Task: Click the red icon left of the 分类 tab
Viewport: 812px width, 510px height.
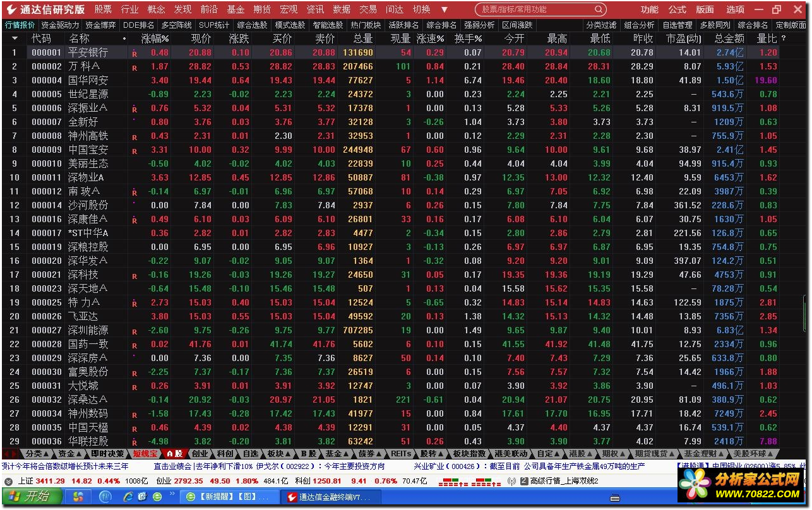Action: (x=9, y=453)
